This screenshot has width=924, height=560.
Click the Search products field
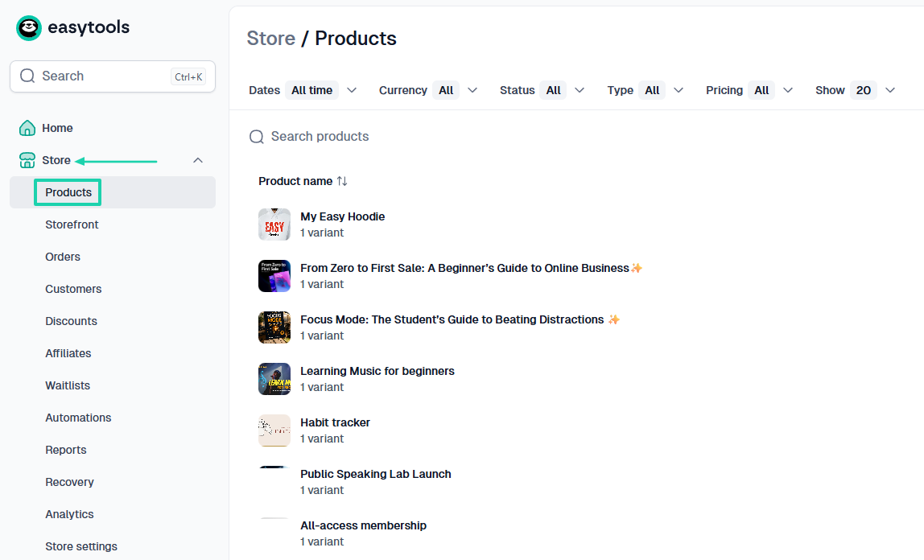pos(320,137)
